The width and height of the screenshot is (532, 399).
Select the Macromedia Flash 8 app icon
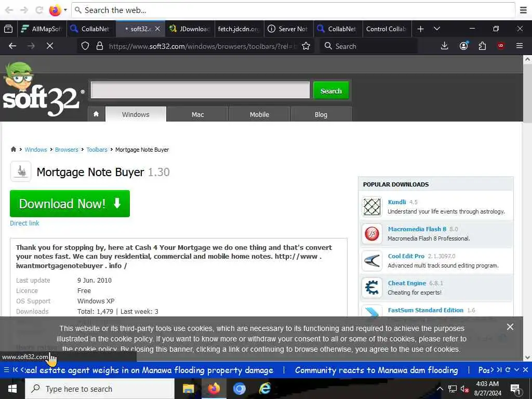372,234
